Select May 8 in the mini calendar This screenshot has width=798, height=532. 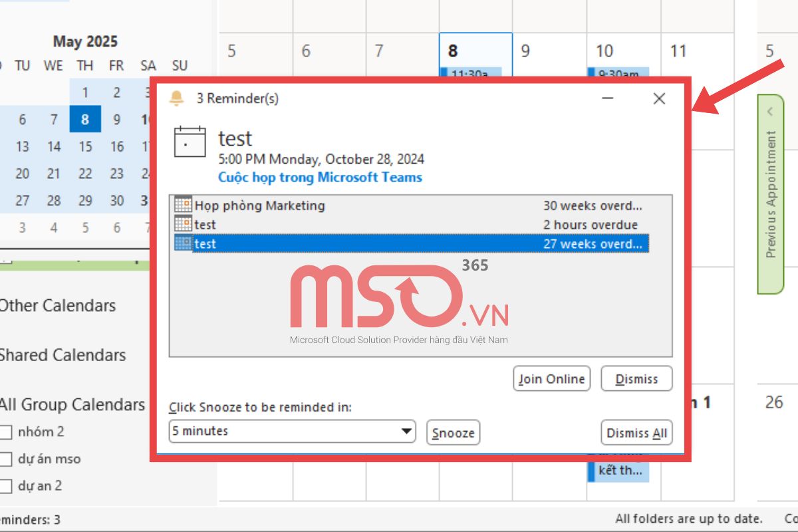pyautogui.click(x=85, y=120)
